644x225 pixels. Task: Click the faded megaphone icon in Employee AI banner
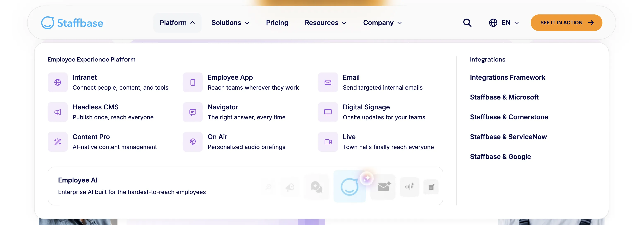(x=290, y=187)
